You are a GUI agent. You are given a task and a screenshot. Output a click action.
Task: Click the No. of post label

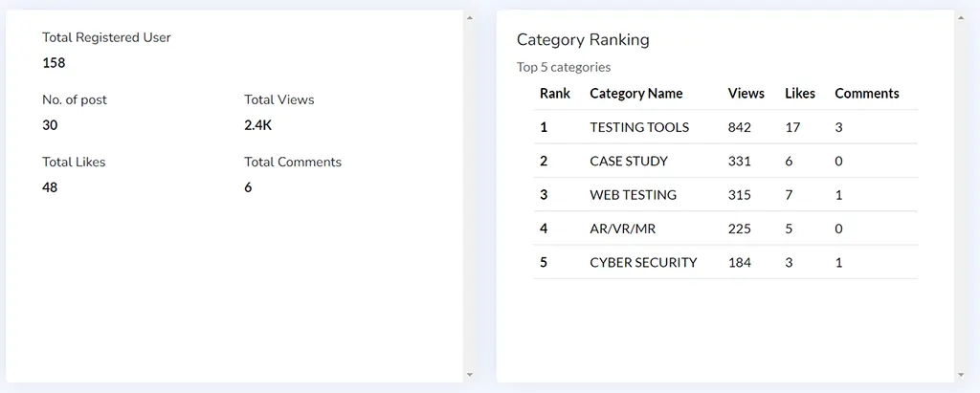coord(75,100)
